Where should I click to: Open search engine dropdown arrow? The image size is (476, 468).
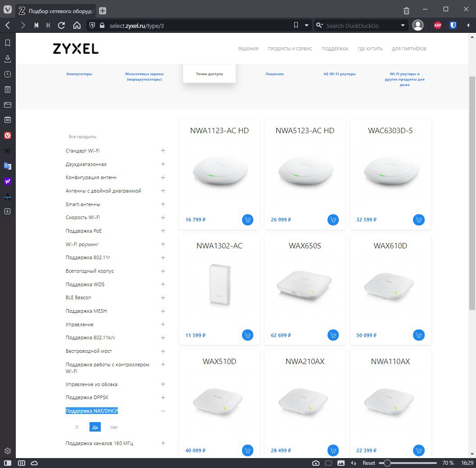click(403, 26)
